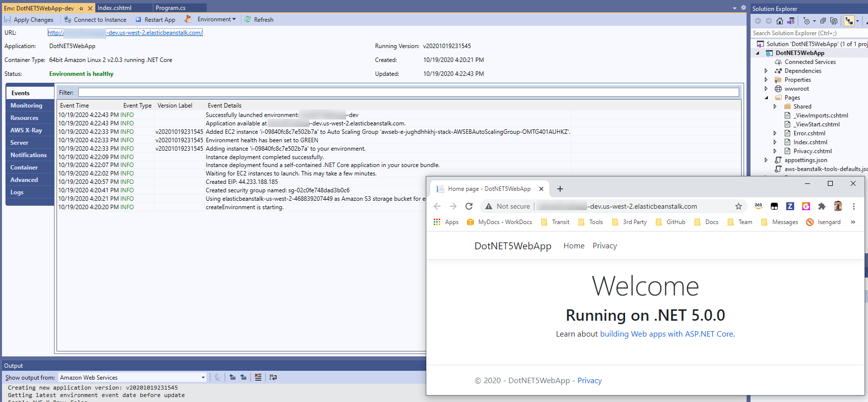Collapse the Pages folder

click(766, 98)
